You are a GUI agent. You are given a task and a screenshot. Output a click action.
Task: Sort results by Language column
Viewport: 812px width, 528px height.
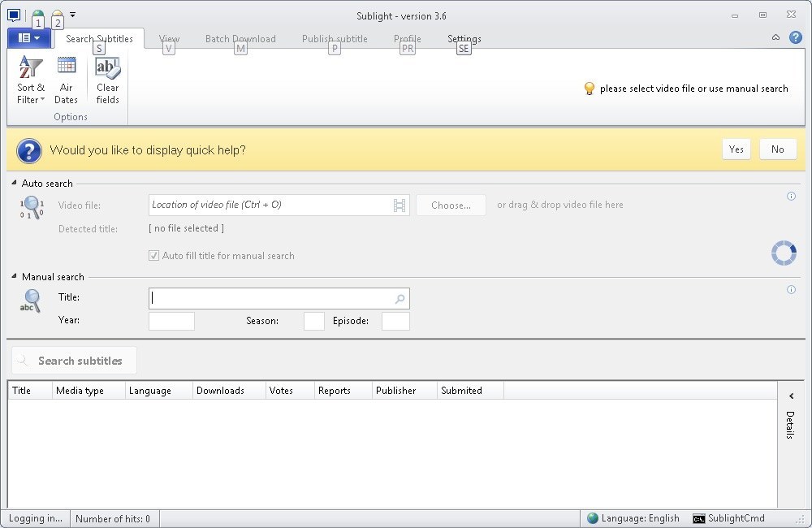coord(159,391)
